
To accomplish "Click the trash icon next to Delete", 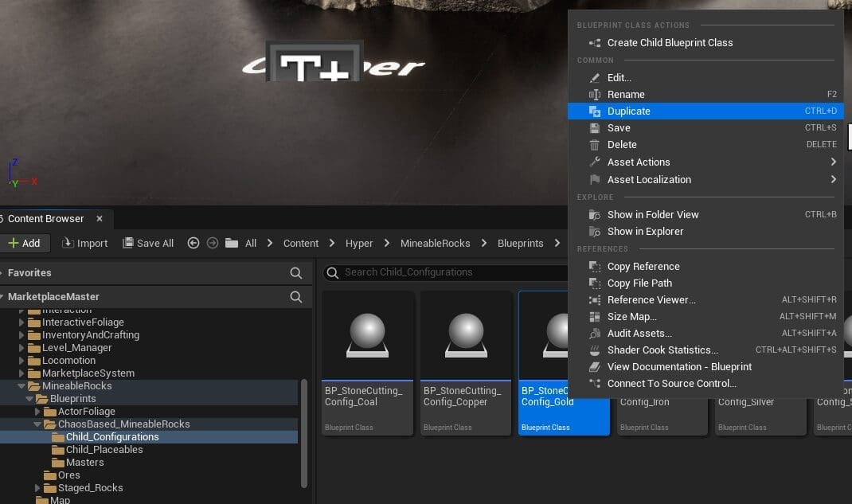I will [594, 145].
